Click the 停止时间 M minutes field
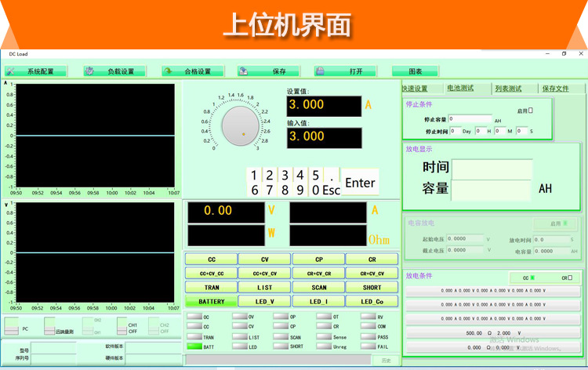The height and width of the screenshot is (370, 588). pyautogui.click(x=500, y=131)
